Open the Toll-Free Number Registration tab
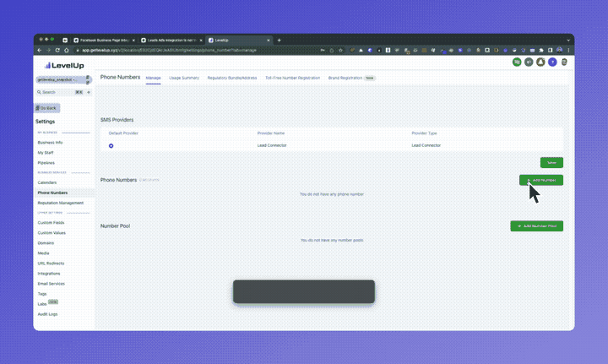 point(292,78)
